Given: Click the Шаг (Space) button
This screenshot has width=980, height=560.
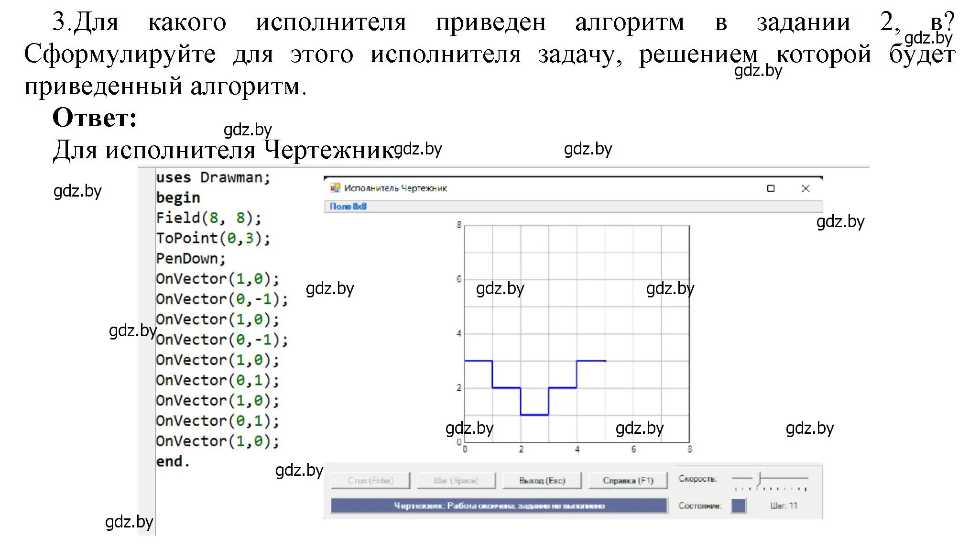Looking at the screenshot, I should pos(456,480).
